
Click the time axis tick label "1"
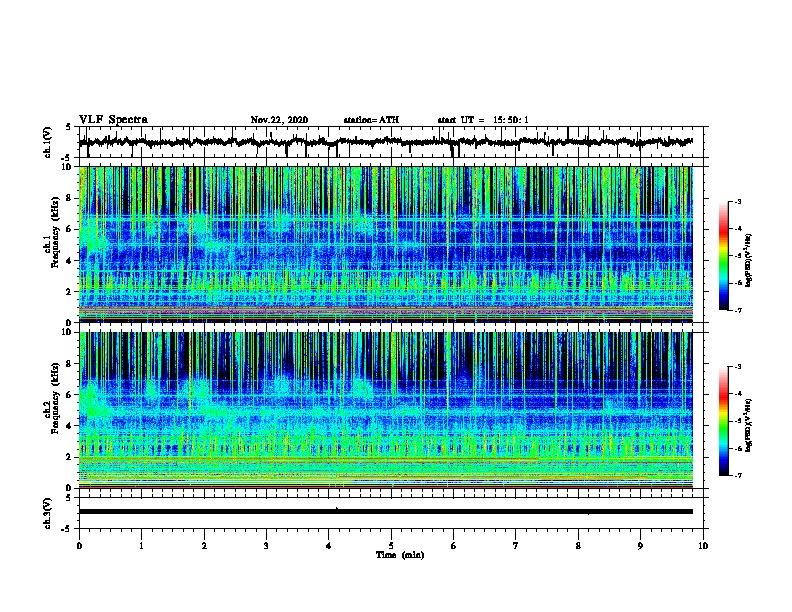tap(142, 546)
